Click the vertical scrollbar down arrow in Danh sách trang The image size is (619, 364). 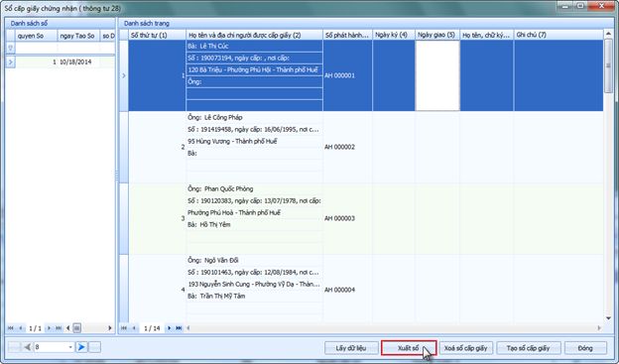608,318
